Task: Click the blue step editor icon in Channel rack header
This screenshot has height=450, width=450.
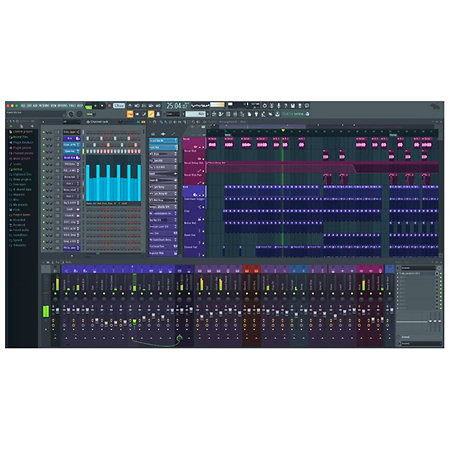Action: pos(138,122)
